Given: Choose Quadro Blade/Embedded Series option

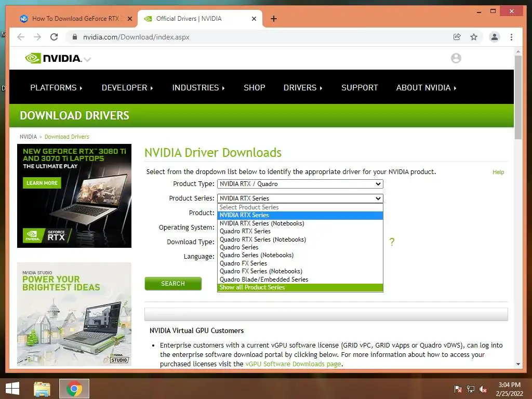Looking at the screenshot, I should (300, 279).
